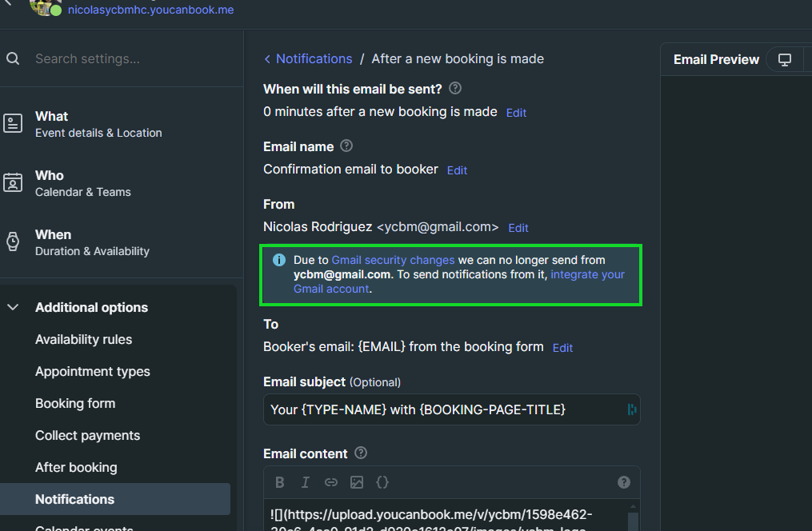Click help icon beside 'When will this email be sent?'
This screenshot has width=812, height=531.
point(455,89)
